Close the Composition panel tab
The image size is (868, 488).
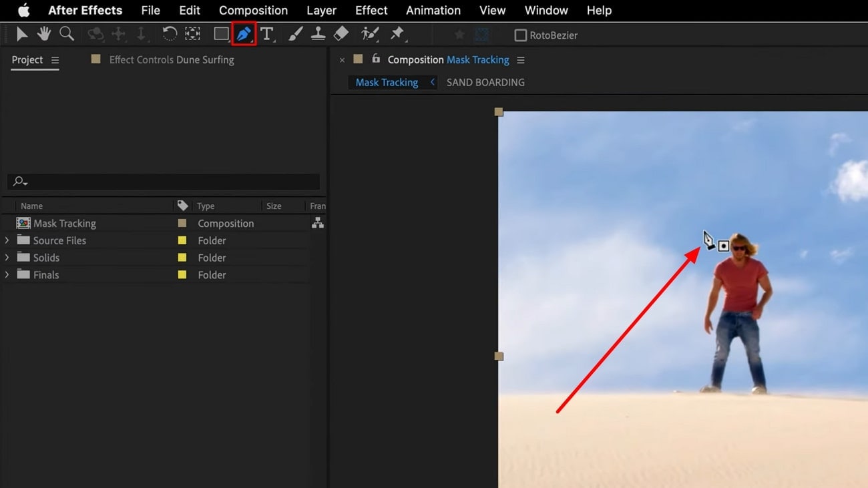(x=342, y=60)
